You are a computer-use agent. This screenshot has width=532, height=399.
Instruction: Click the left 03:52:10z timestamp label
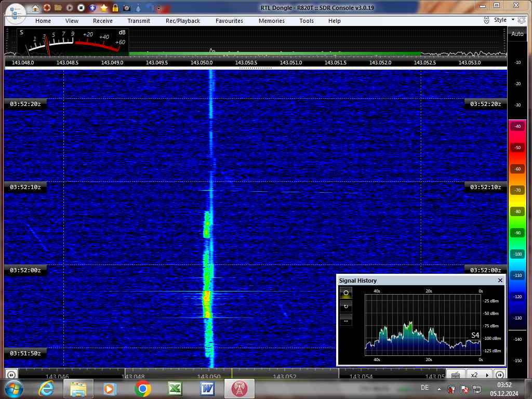(25, 187)
